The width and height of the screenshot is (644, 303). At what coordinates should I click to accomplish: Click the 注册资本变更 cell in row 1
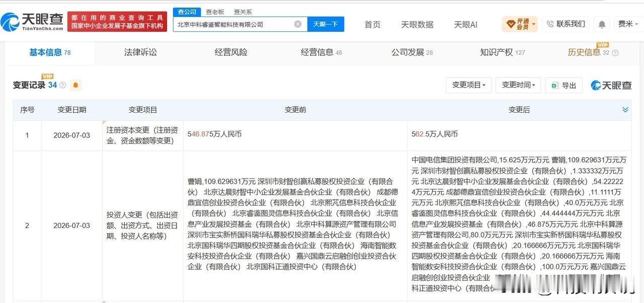click(143, 135)
